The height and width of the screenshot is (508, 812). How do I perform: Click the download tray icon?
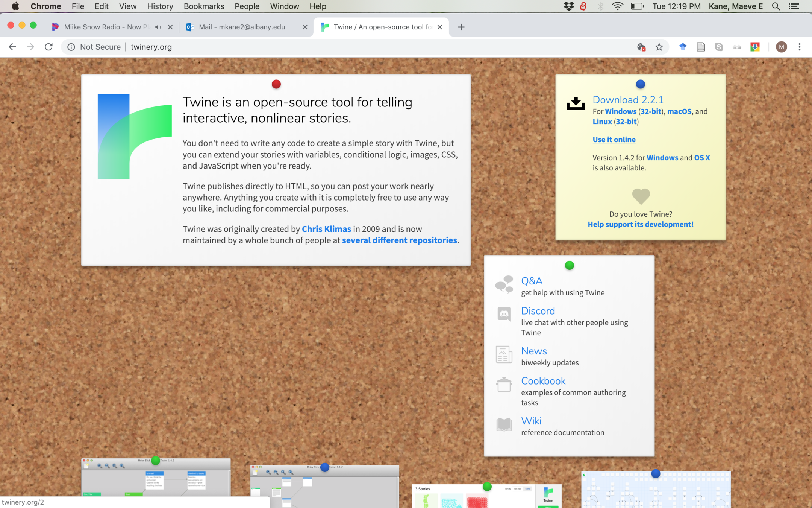(x=576, y=103)
